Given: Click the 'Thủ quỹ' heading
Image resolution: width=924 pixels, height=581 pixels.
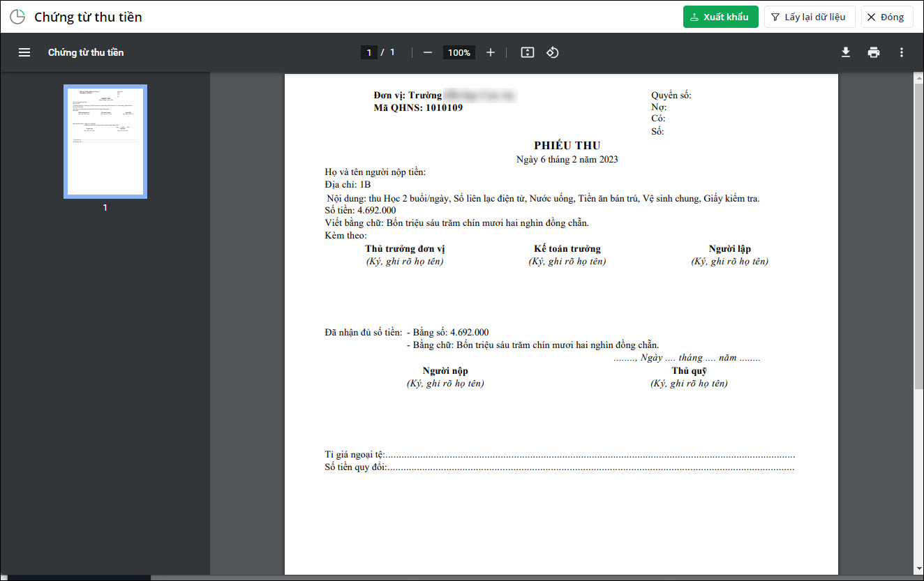Looking at the screenshot, I should point(690,371).
